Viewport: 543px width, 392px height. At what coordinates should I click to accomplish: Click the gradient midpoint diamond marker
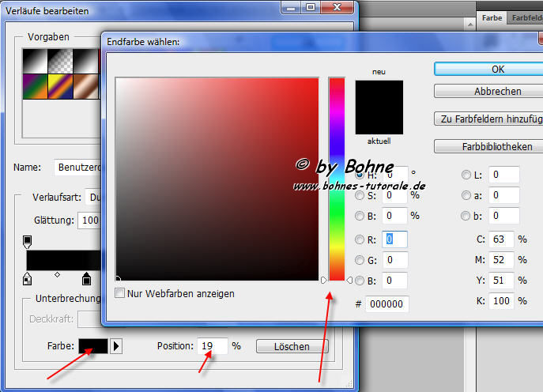(x=57, y=275)
